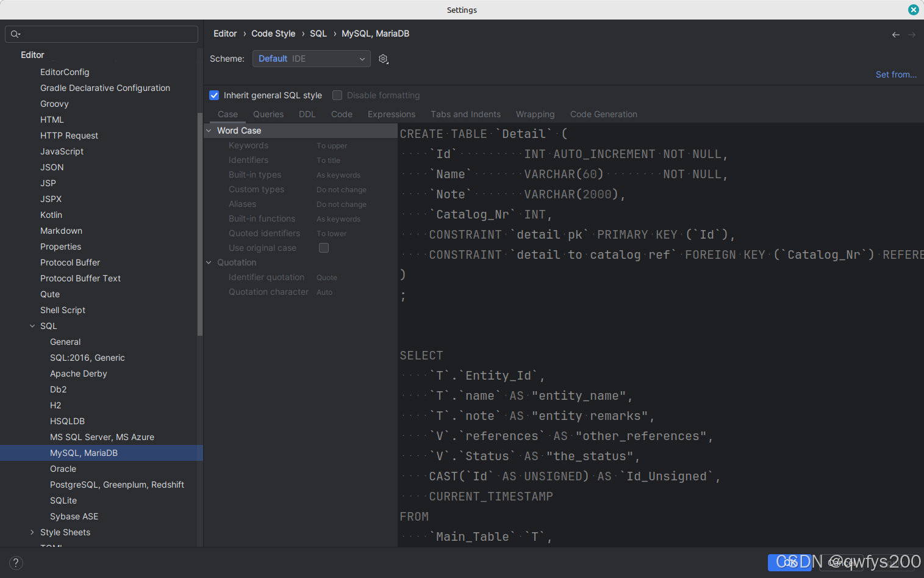Toggle Use original case checkbox
The height and width of the screenshot is (578, 924).
click(x=324, y=248)
